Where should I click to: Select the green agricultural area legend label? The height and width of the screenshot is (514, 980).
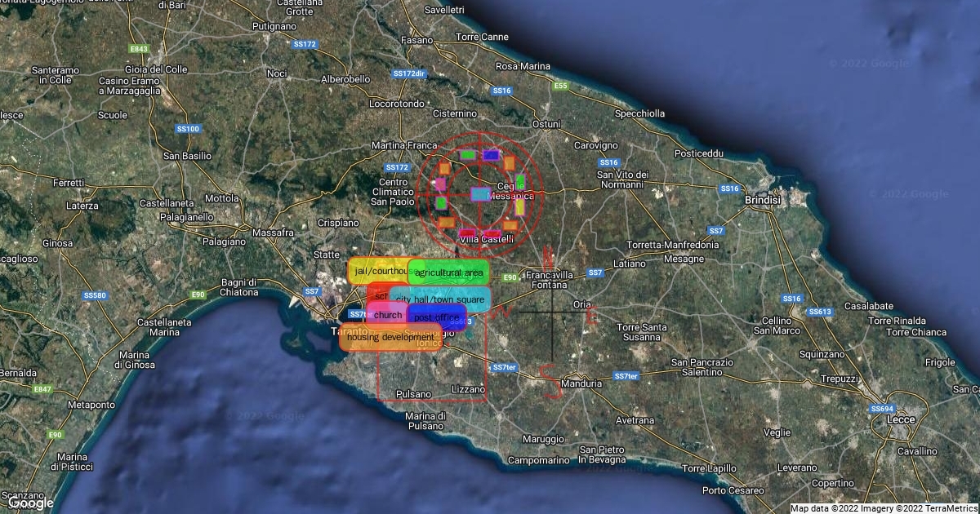[448, 273]
